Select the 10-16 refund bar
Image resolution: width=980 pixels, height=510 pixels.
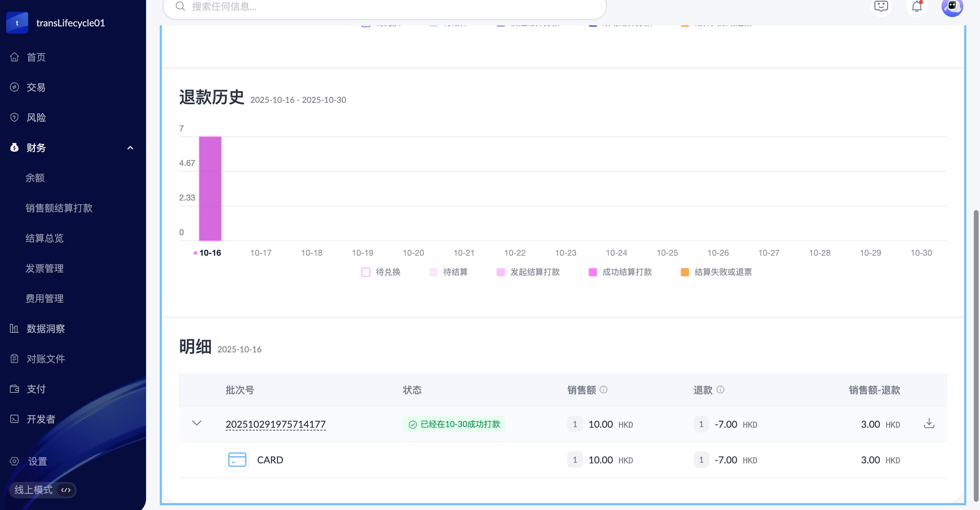(x=210, y=188)
